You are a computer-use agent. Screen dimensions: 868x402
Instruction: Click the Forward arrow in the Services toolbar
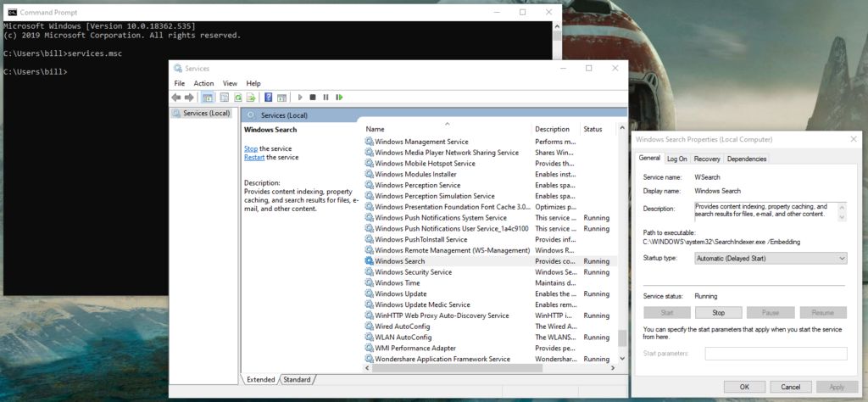point(189,98)
